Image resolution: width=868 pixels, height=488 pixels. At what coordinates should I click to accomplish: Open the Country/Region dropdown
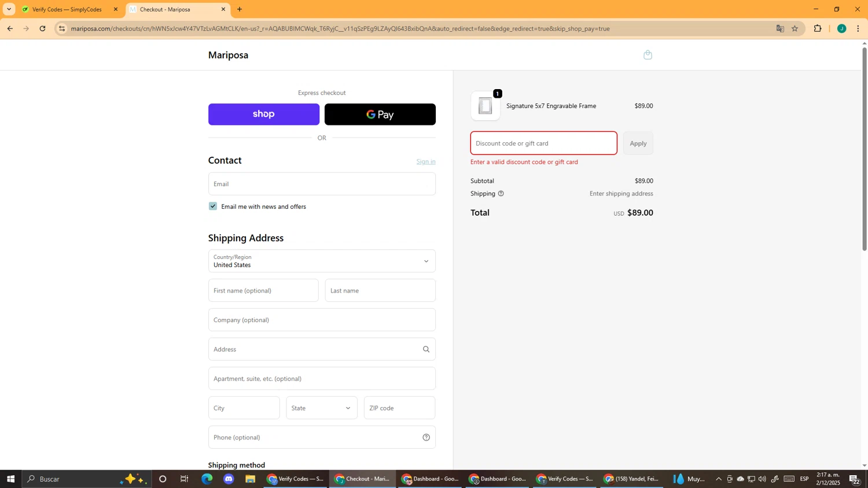coord(322,261)
